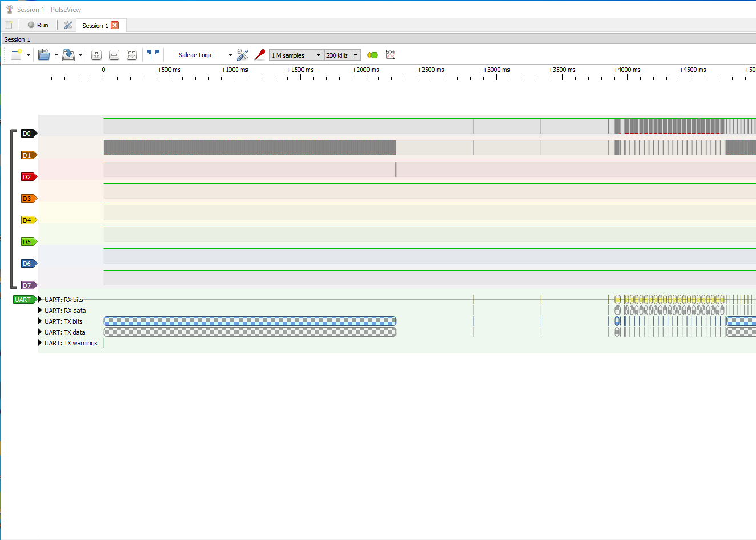Expand the UART: TX data row
Image resolution: width=756 pixels, height=540 pixels.
coord(41,332)
